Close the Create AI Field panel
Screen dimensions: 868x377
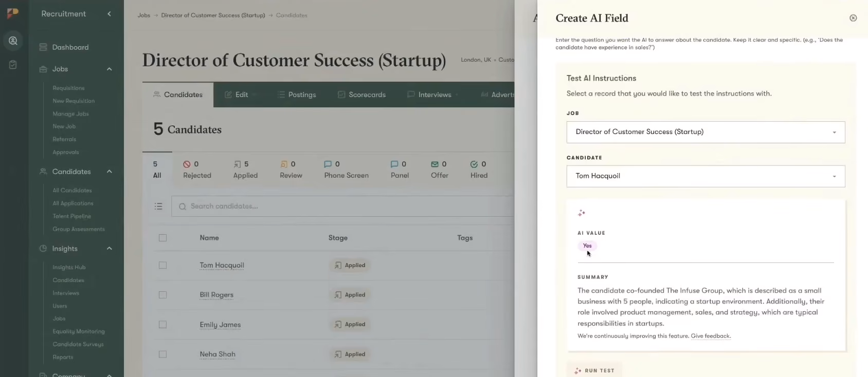[x=853, y=18]
